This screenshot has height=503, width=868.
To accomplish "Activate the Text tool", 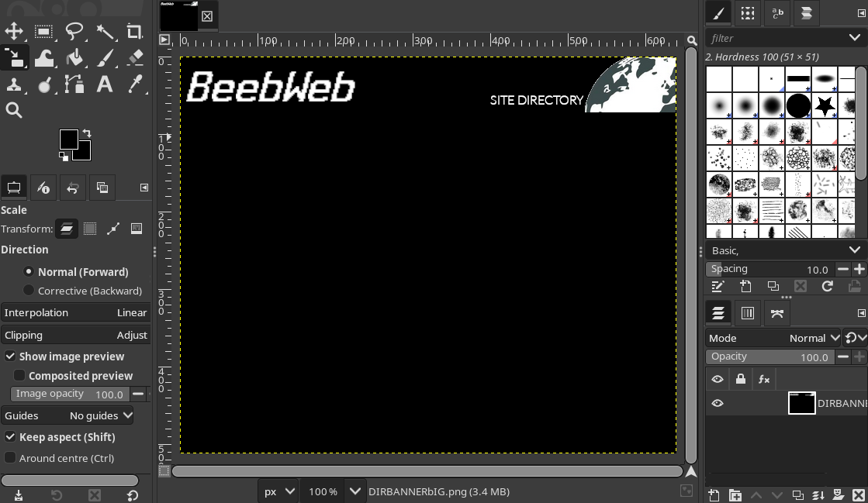I will coord(104,84).
